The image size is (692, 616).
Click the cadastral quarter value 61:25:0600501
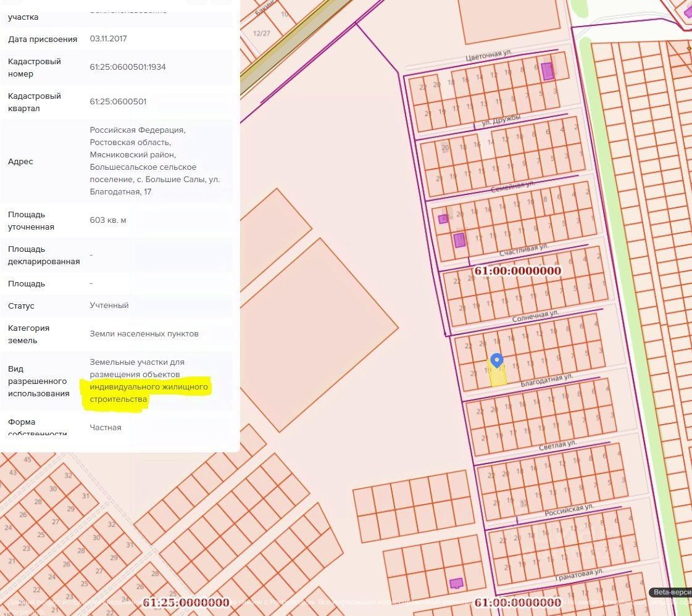118,101
